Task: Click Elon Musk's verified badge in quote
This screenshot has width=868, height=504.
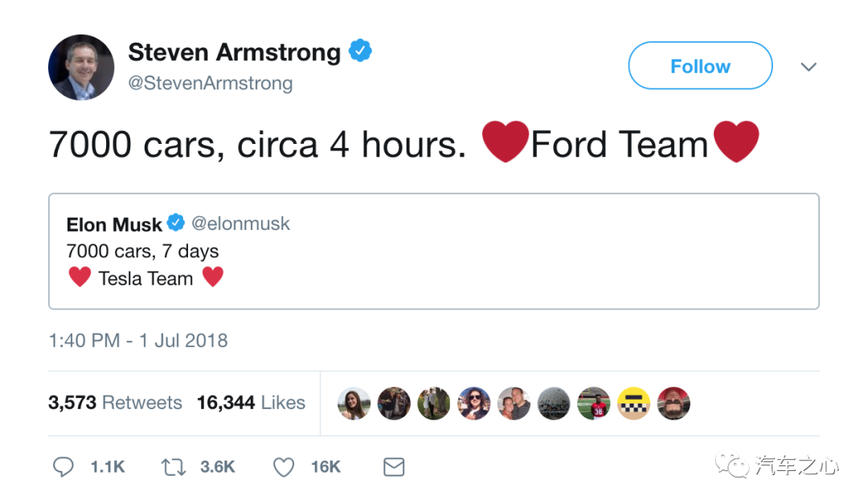Action: (x=176, y=223)
